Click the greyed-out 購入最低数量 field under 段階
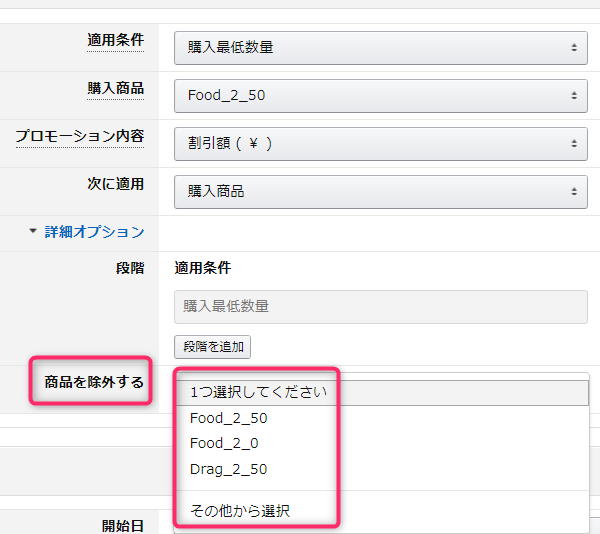The width and height of the screenshot is (600, 534). (x=380, y=306)
